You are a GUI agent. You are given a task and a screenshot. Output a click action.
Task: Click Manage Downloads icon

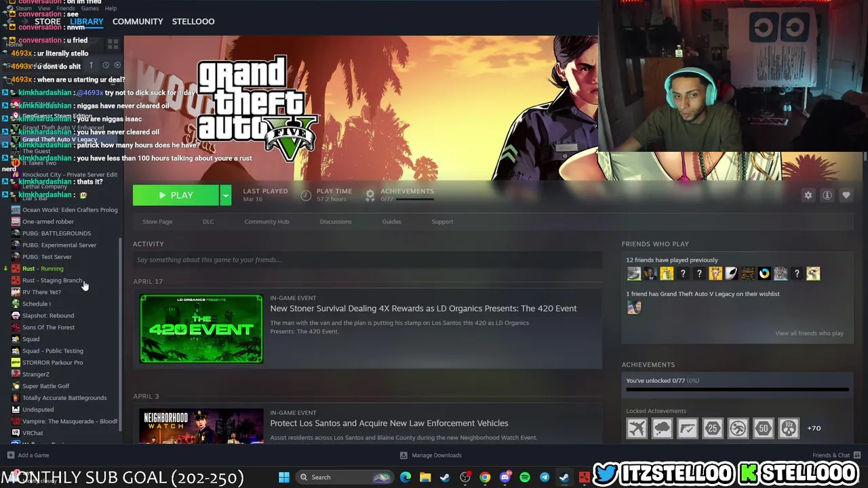coord(403,455)
